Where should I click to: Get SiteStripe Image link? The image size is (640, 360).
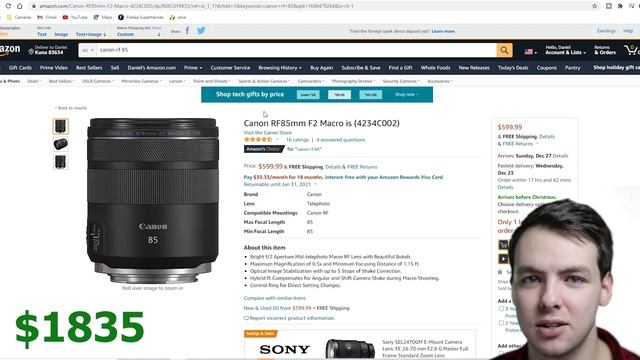[x=61, y=34]
